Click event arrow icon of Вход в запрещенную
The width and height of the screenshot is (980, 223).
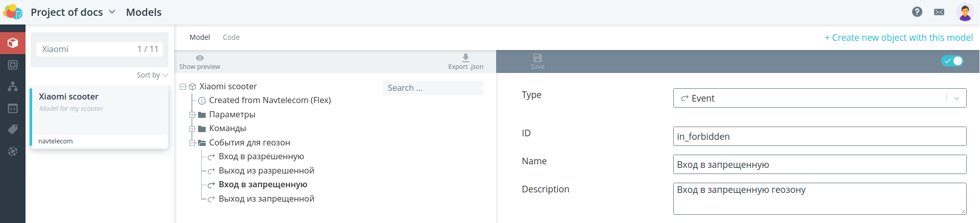211,185
